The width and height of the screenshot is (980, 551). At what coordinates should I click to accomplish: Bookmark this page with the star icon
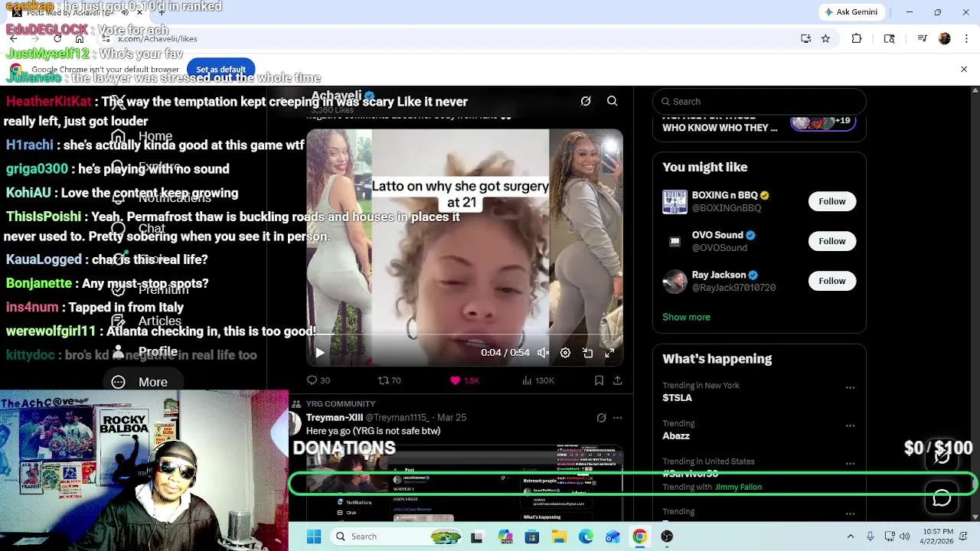pyautogui.click(x=825, y=38)
